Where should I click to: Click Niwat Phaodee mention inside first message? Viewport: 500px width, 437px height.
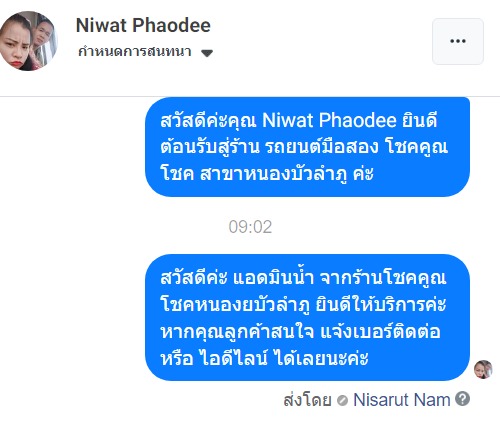[x=329, y=120]
